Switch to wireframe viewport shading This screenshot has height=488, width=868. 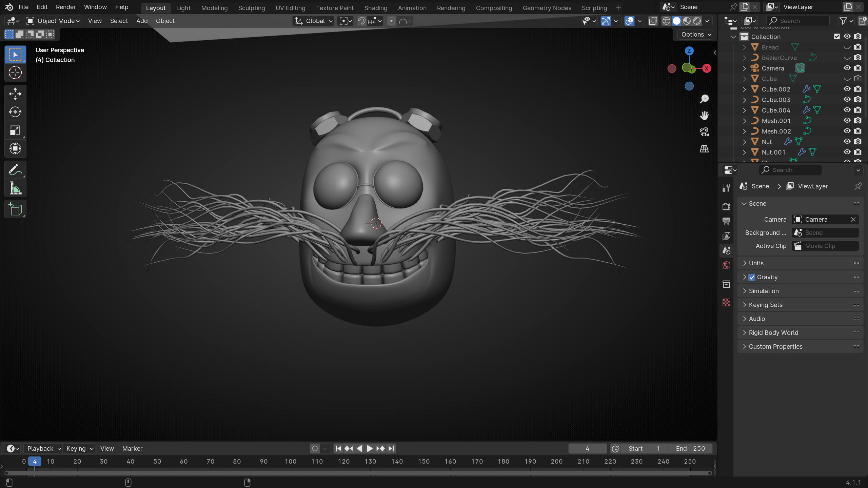[x=666, y=21]
